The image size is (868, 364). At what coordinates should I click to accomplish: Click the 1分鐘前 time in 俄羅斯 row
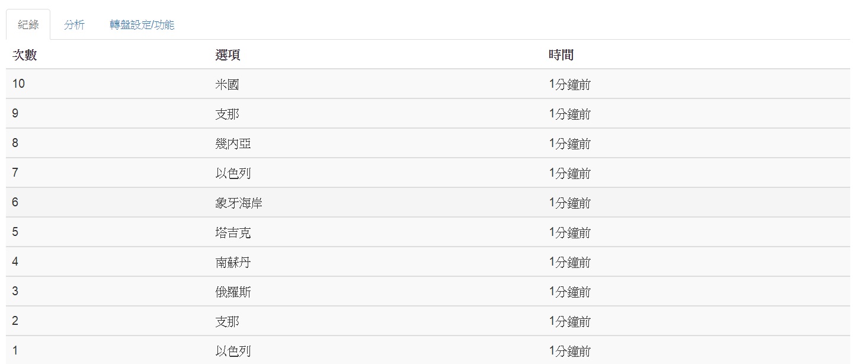(x=570, y=292)
